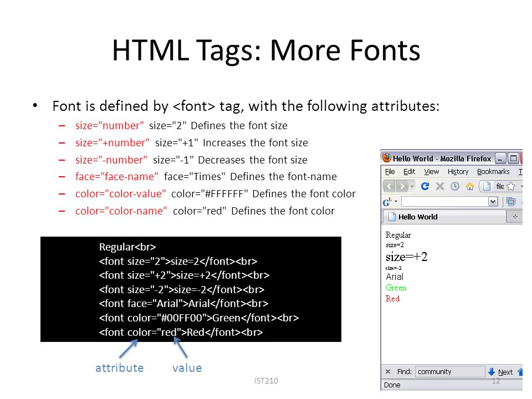Click the Google search engine icon
The height and width of the screenshot is (399, 532).
(x=387, y=202)
